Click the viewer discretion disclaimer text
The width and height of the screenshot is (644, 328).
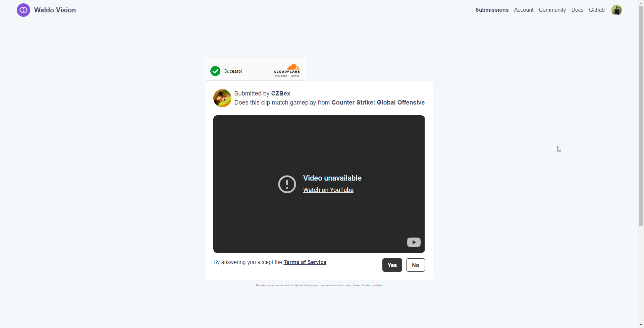319,285
